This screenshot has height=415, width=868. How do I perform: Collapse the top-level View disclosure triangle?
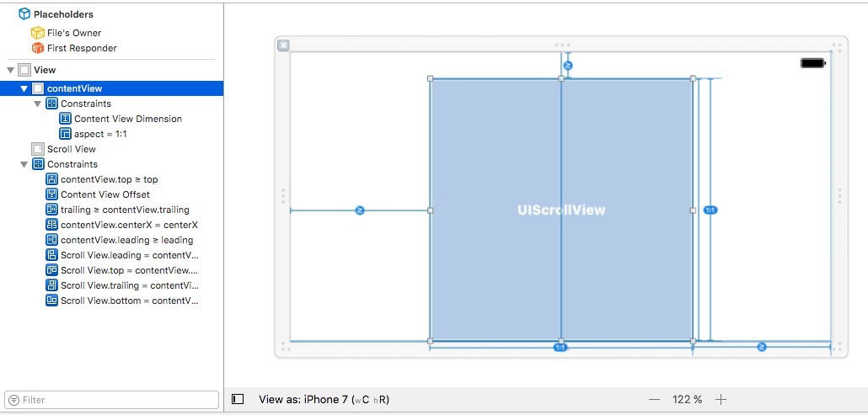[x=10, y=70]
